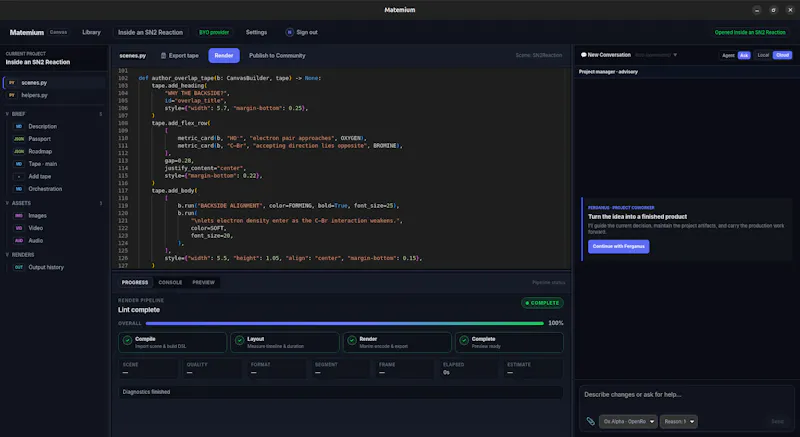The image size is (800, 437).
Task: Click the attachment paperclip icon in chat
Action: coord(590,421)
